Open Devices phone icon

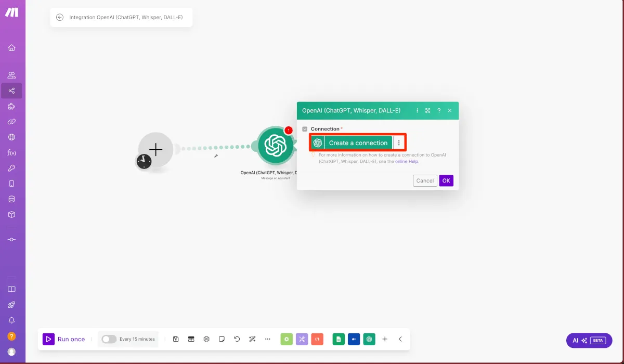tap(11, 184)
